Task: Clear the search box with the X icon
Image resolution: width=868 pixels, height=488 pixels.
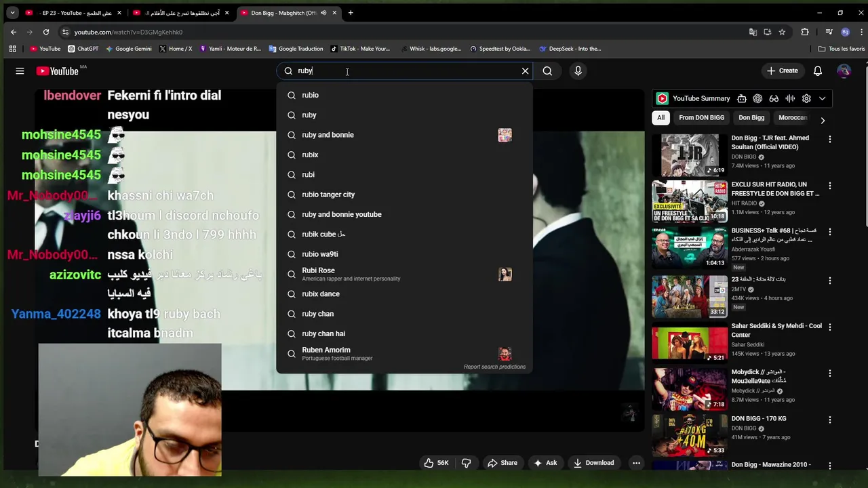Action: pos(525,70)
